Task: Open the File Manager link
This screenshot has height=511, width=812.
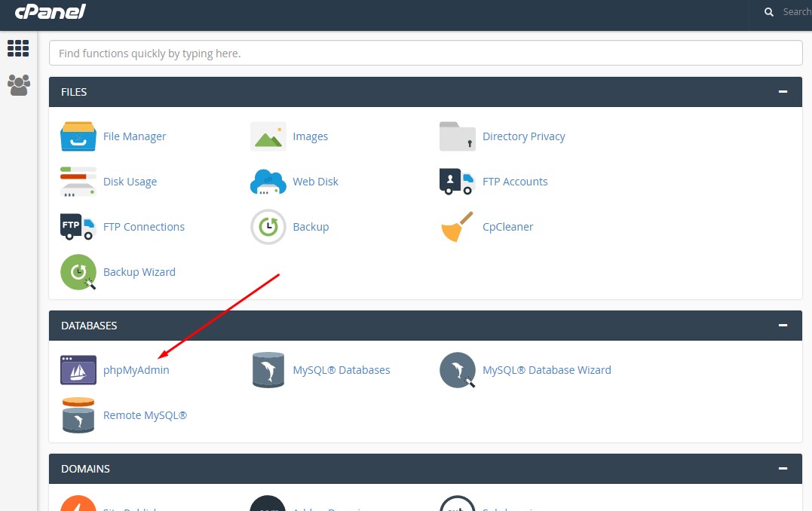Action: (135, 136)
